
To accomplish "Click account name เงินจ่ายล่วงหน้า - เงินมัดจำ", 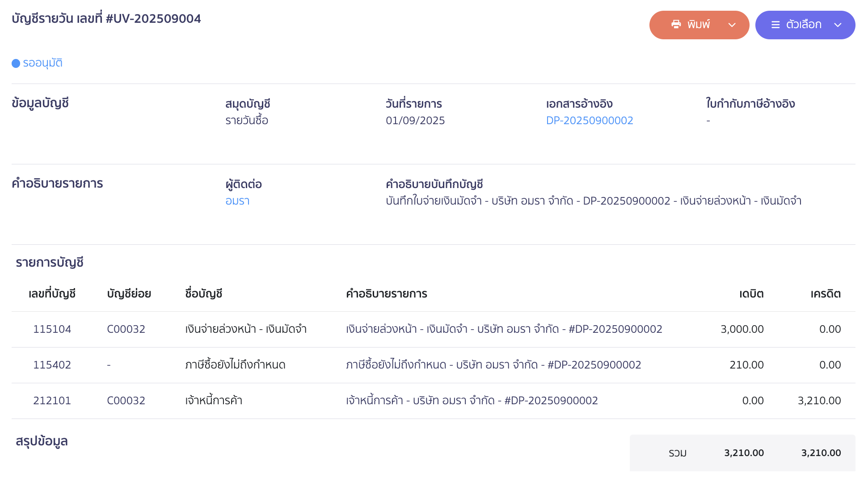I will 246,329.
